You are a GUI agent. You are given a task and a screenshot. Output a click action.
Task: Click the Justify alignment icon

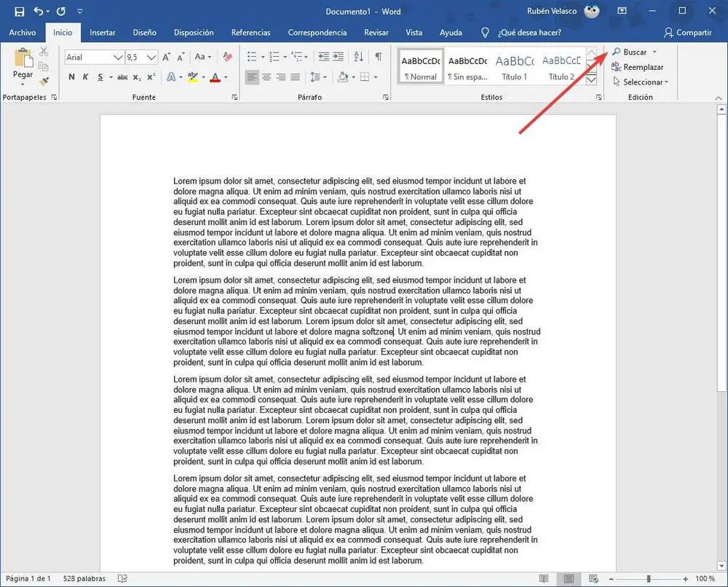(296, 77)
